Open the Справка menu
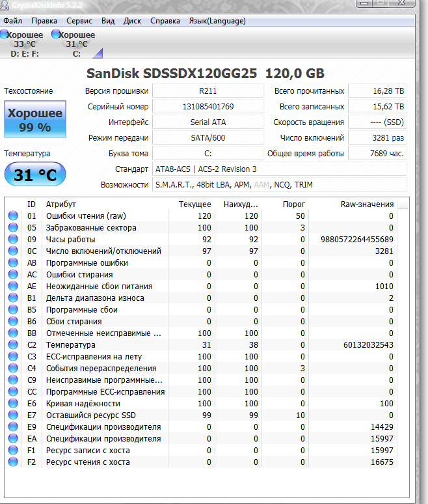Viewport: 428px width, 504px height. 165,21
